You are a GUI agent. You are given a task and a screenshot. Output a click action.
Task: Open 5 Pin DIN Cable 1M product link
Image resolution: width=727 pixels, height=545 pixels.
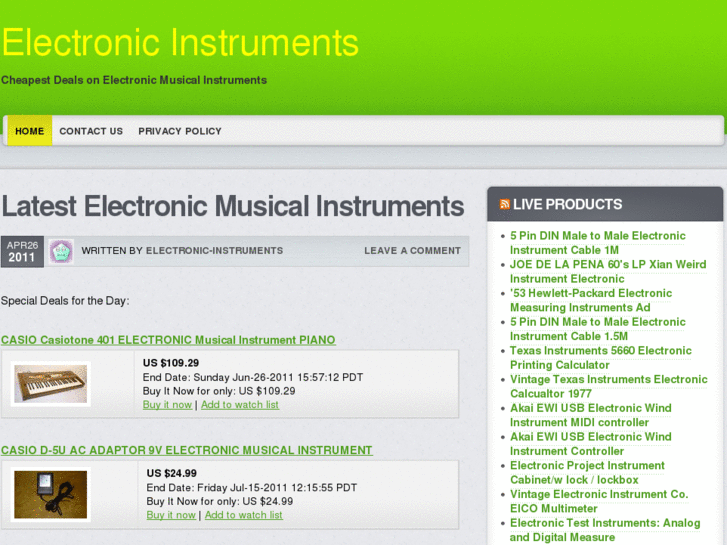[598, 243]
